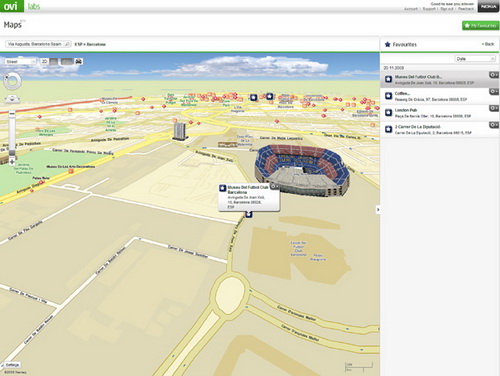Click the Back link in Favourites panel

pyautogui.click(x=488, y=44)
